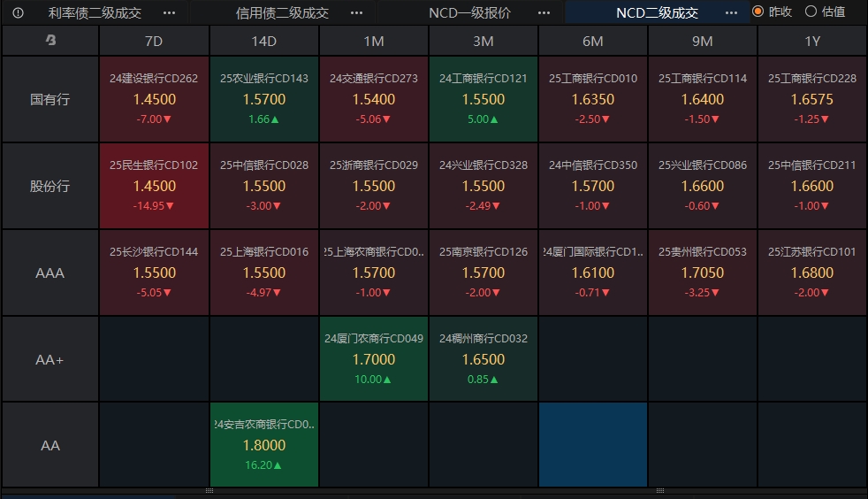This screenshot has height=499, width=868.
Task: Open the 25工商银行CD228 cell
Action: tap(812, 99)
